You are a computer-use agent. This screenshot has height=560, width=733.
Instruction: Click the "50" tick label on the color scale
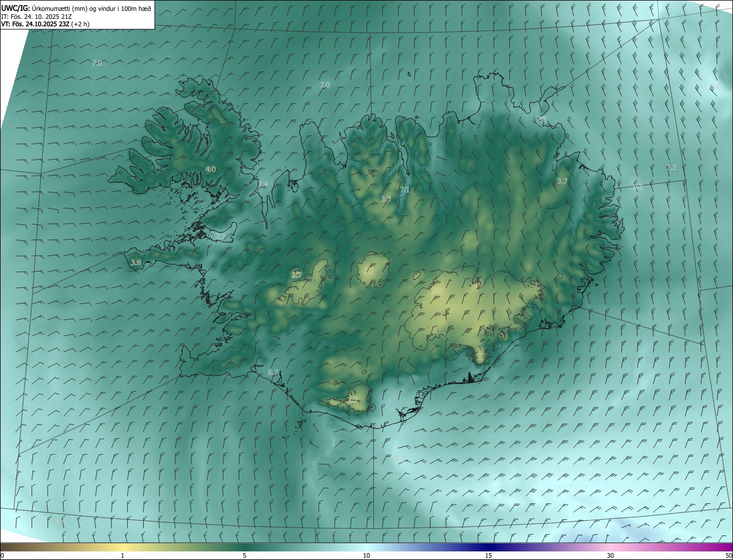point(728,555)
